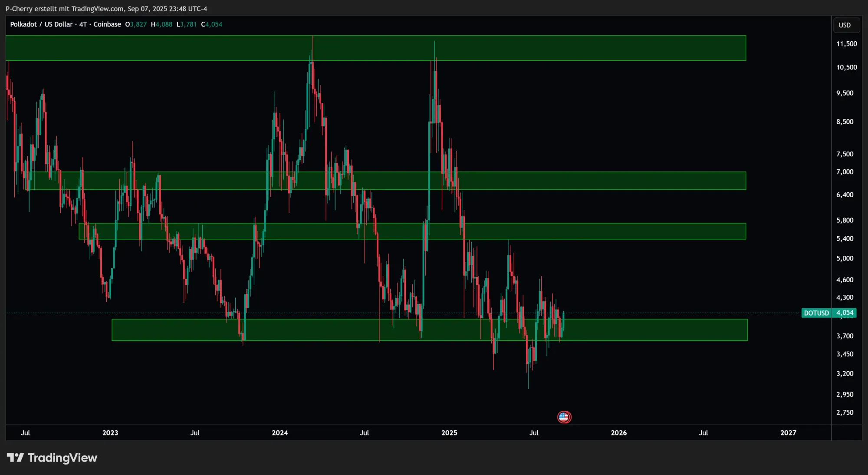Click the open value O3,827
This screenshot has height=475, width=868.
[x=136, y=24]
